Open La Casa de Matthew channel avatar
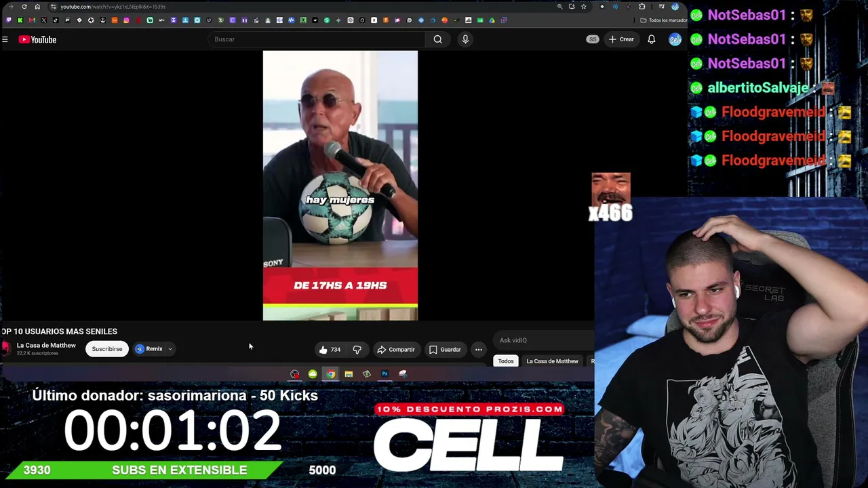 tap(6, 348)
